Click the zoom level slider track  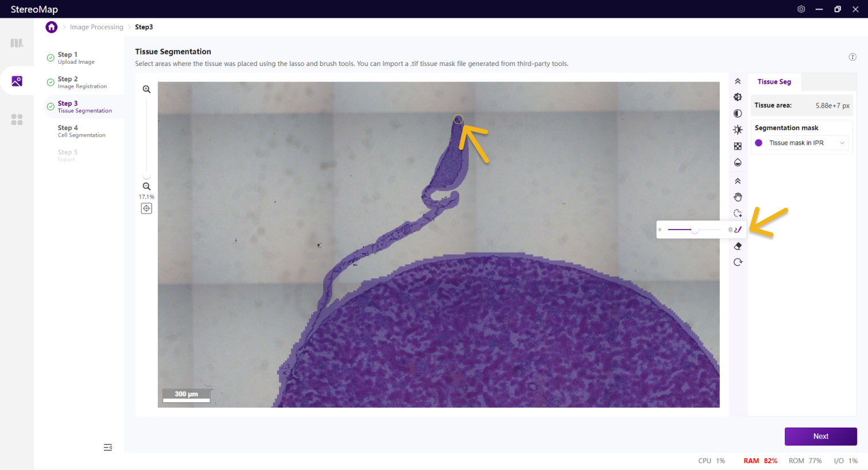[x=146, y=138]
